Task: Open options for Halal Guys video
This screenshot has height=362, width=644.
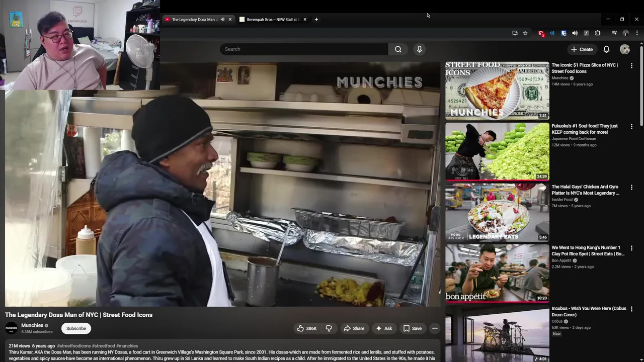Action: point(631,187)
